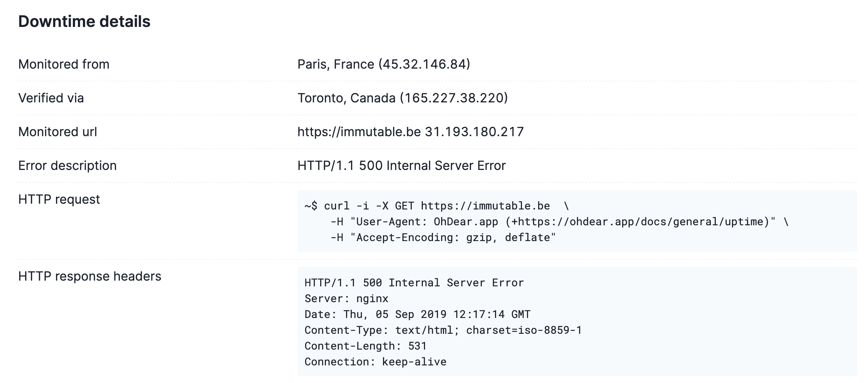Click the Downtime details heading
Image resolution: width=868 pixels, height=383 pixels.
84,22
